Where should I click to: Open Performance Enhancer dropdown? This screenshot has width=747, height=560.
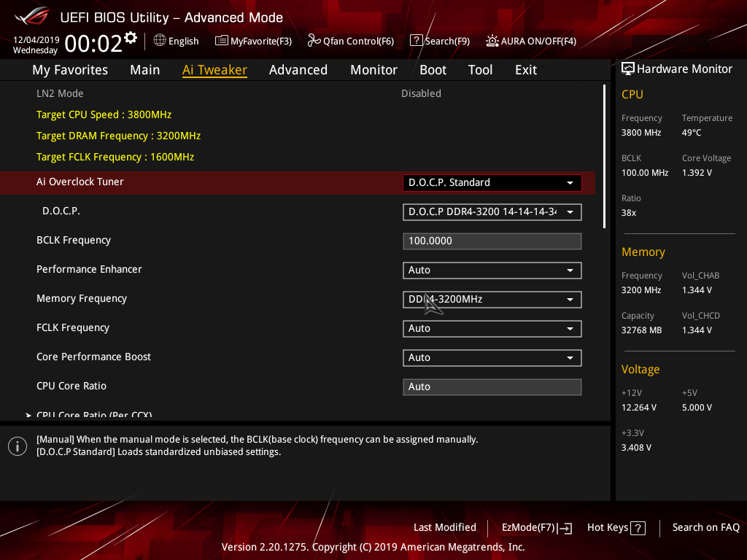pos(492,271)
